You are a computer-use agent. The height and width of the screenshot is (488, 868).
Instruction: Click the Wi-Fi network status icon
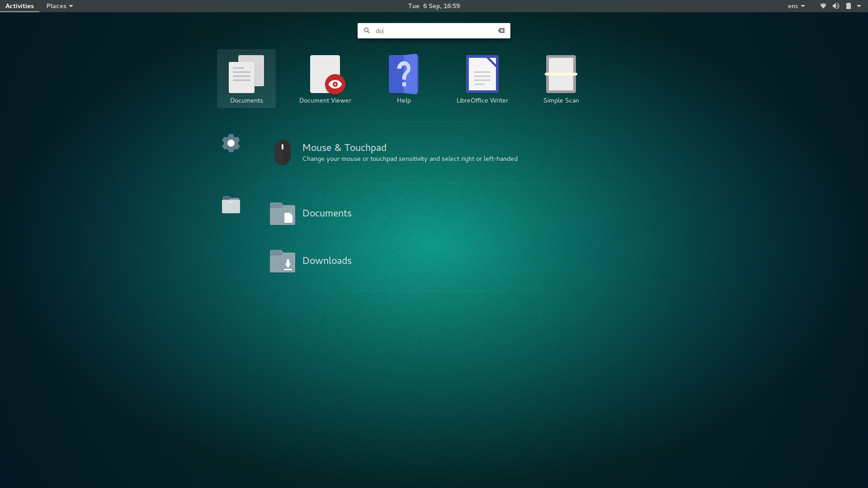(823, 6)
